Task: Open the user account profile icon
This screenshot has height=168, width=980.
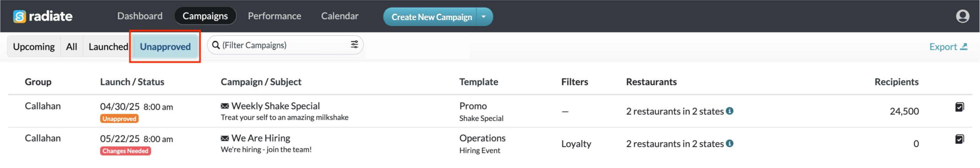Action: [962, 16]
